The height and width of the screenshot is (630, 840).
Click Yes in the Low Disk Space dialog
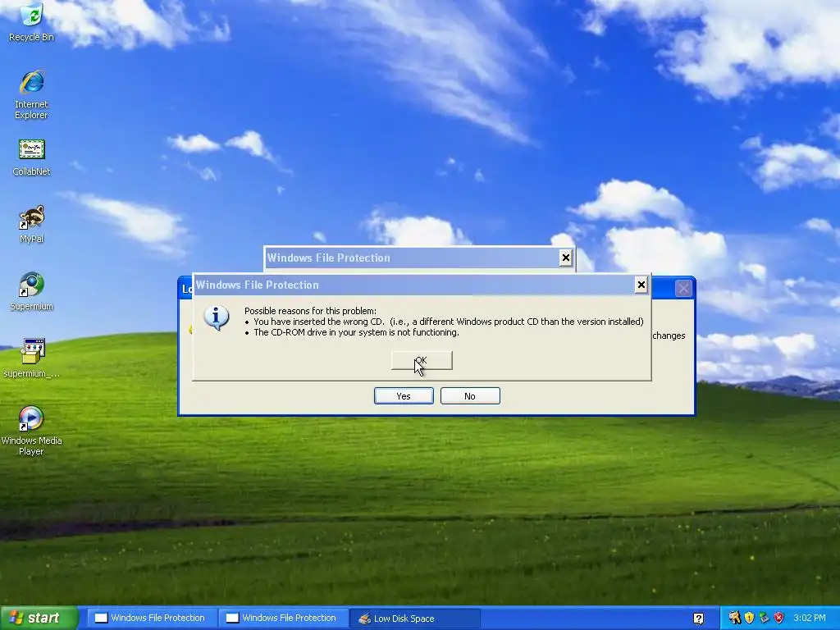coord(404,396)
